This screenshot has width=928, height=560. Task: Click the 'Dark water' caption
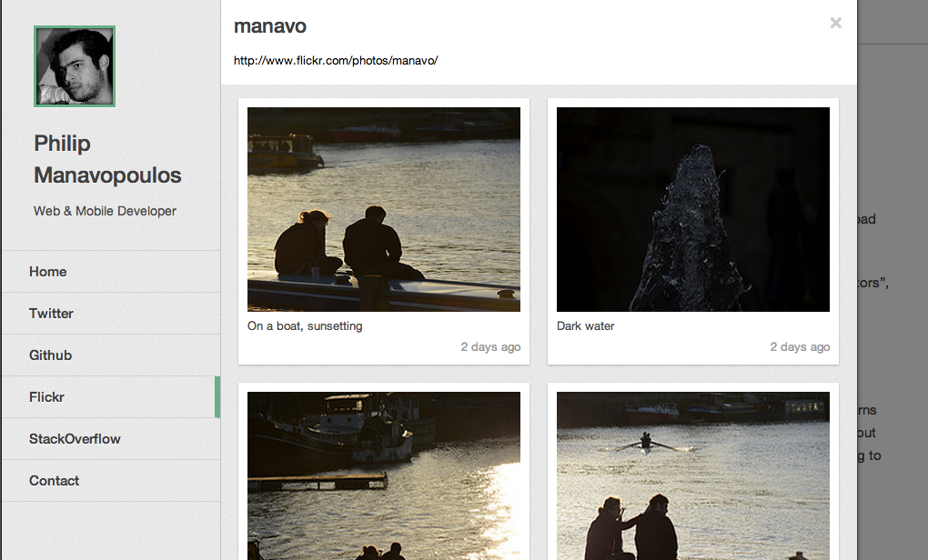(x=585, y=325)
